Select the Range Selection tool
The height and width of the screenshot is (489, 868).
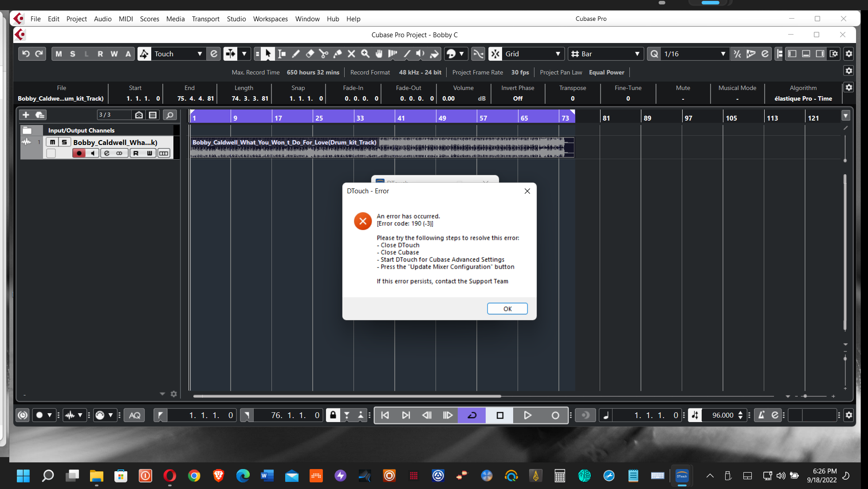point(282,54)
